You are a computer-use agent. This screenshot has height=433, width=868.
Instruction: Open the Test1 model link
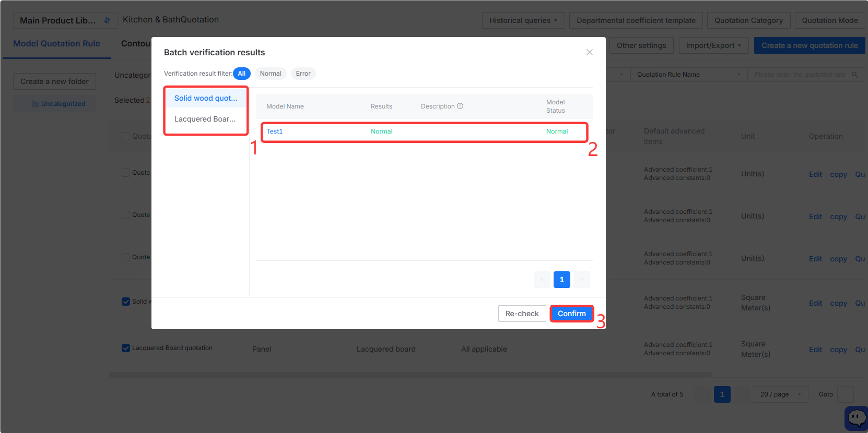click(x=274, y=131)
